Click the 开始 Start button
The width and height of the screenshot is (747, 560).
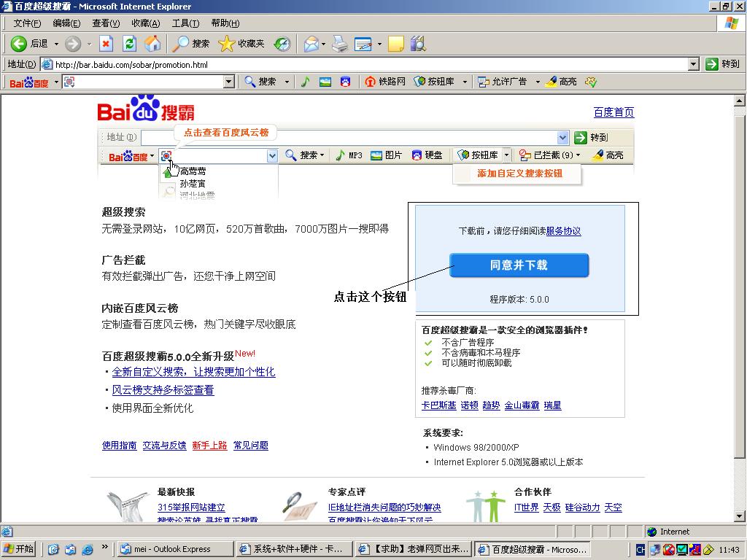point(19,549)
